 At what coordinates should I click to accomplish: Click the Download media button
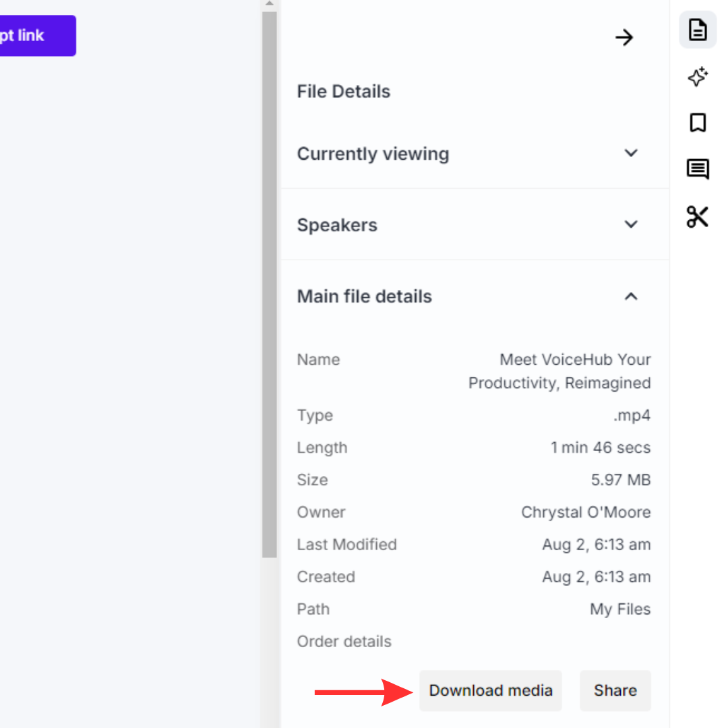[x=490, y=690]
